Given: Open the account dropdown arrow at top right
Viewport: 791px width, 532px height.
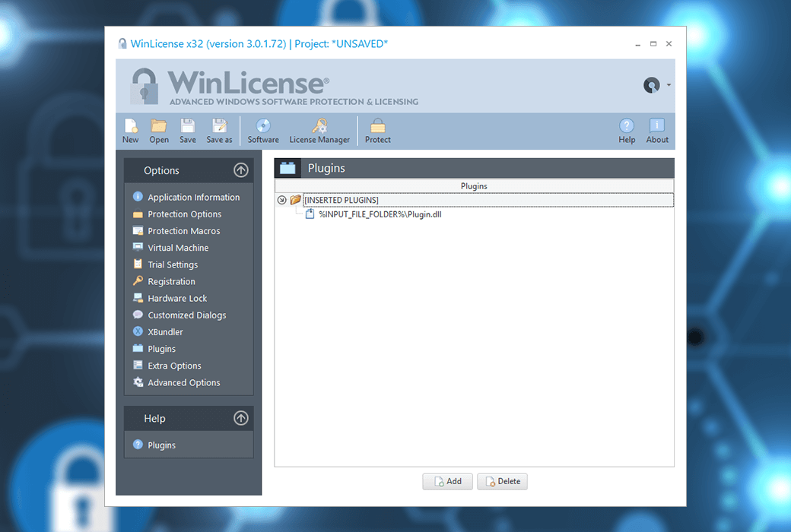Looking at the screenshot, I should (x=668, y=85).
